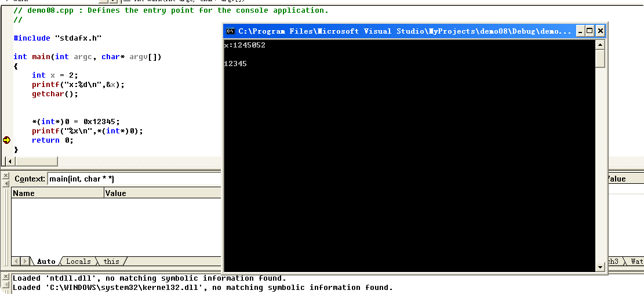644x294 pixels.
Task: Click the yellow arrow marker beside 'return 0;'
Action: click(6, 140)
